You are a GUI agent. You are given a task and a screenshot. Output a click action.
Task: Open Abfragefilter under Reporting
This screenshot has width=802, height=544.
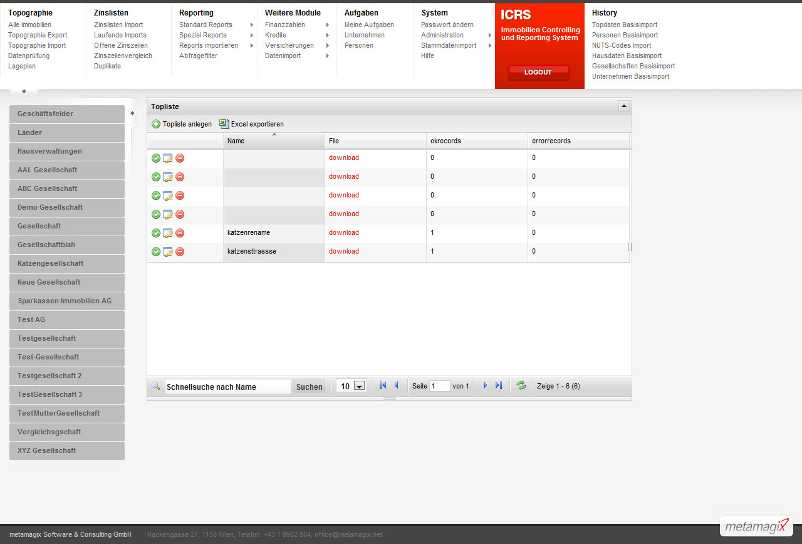198,56
